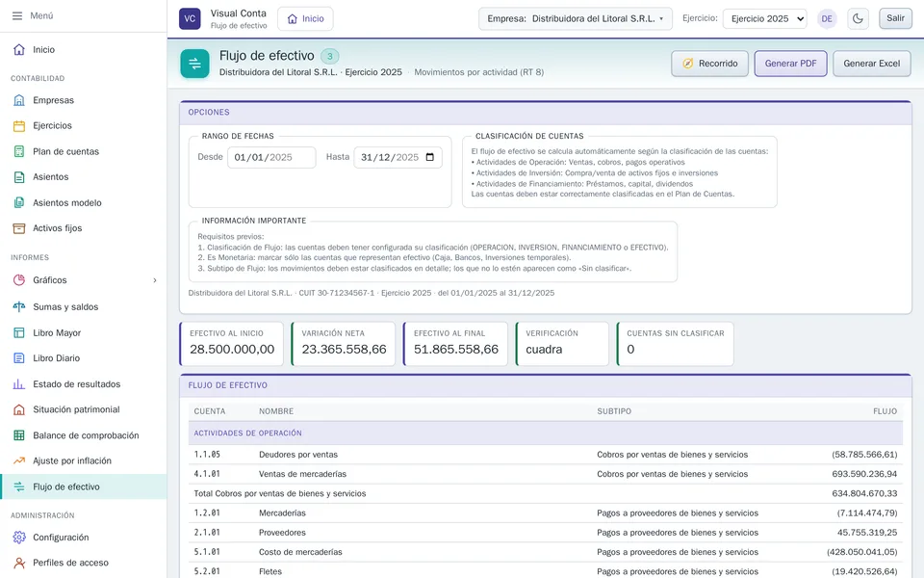Click the Ajuste por inflación trend icon
This screenshot has height=578, width=924.
click(19, 460)
